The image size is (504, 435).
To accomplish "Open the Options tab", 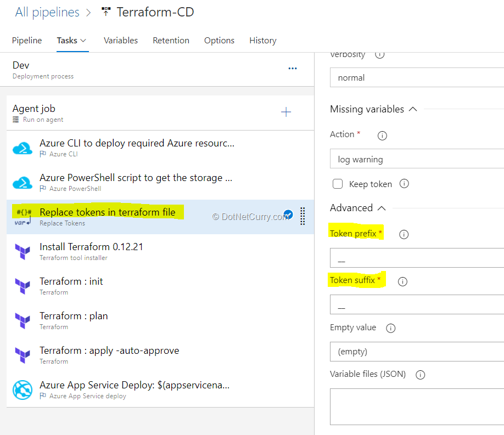I will click(x=219, y=41).
